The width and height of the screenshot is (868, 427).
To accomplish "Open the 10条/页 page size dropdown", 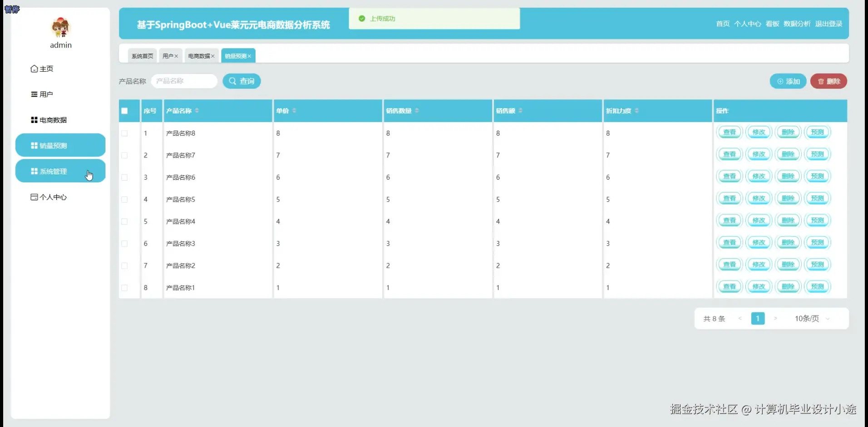I will (812, 319).
